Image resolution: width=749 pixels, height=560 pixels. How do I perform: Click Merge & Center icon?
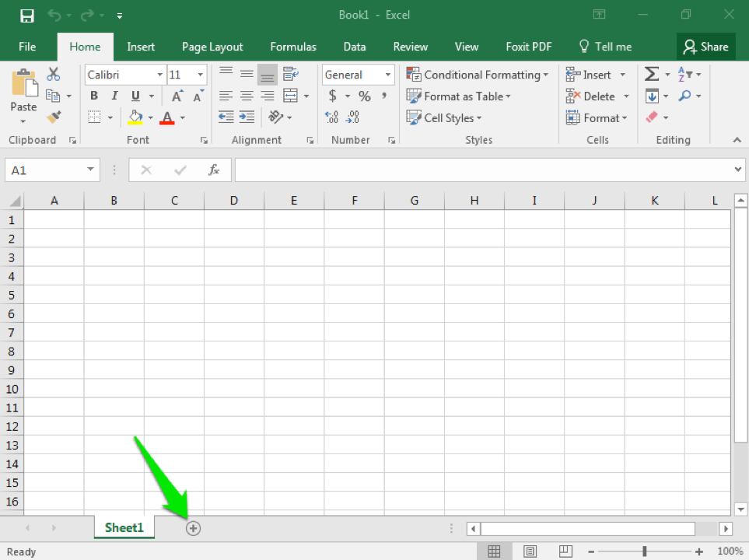click(290, 96)
